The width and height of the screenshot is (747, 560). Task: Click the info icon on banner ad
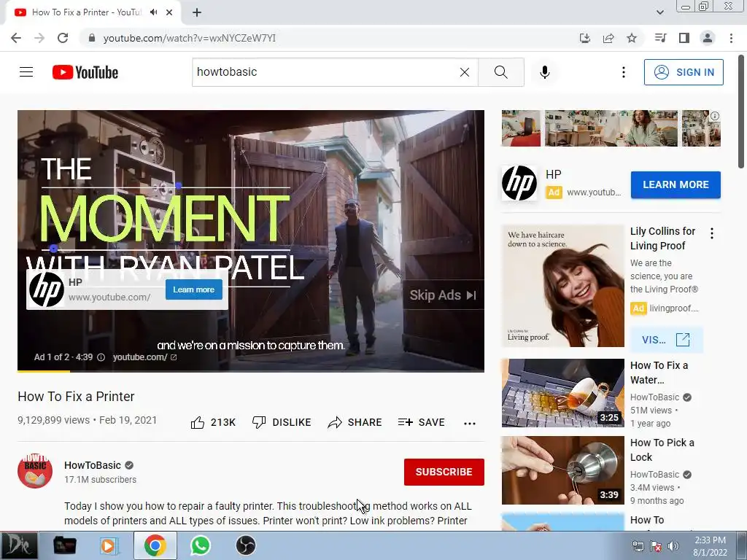pos(715,116)
